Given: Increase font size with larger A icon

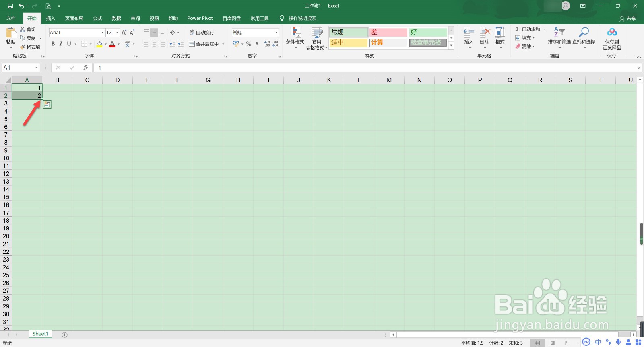Looking at the screenshot, I should point(124,33).
